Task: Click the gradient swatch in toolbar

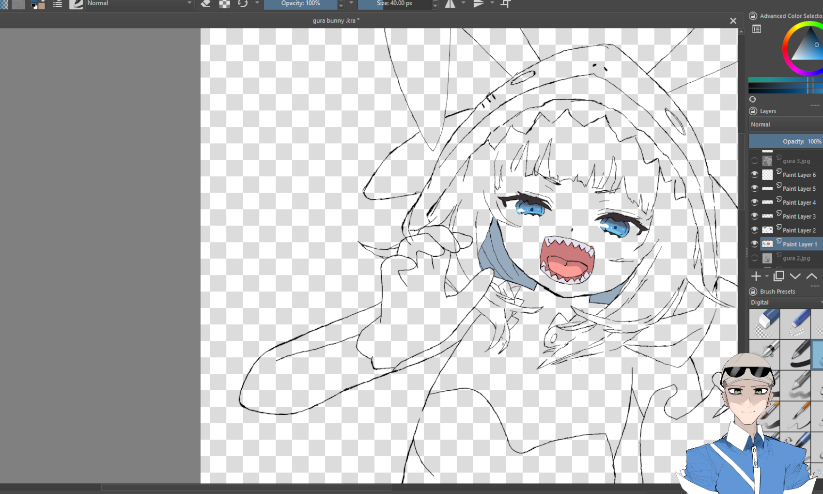Action: [x=18, y=4]
